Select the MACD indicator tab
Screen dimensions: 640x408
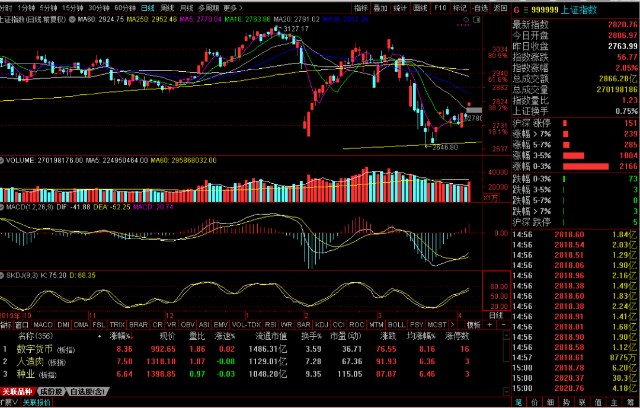coord(44,325)
